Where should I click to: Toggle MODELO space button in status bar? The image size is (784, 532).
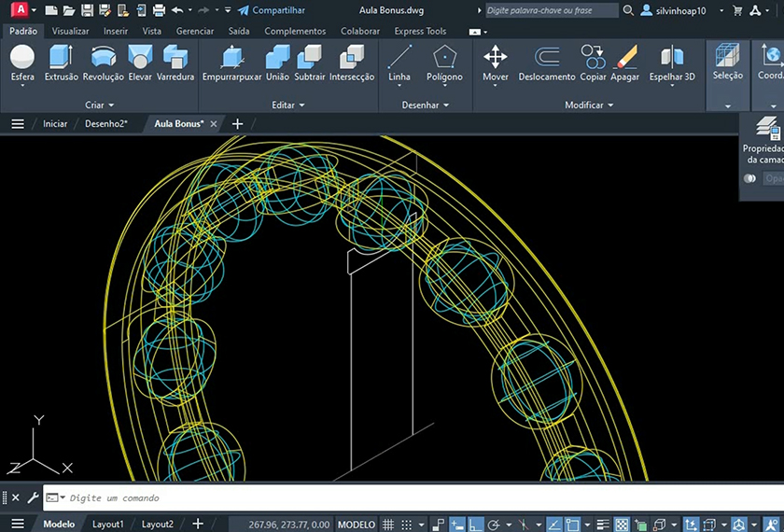click(x=357, y=525)
